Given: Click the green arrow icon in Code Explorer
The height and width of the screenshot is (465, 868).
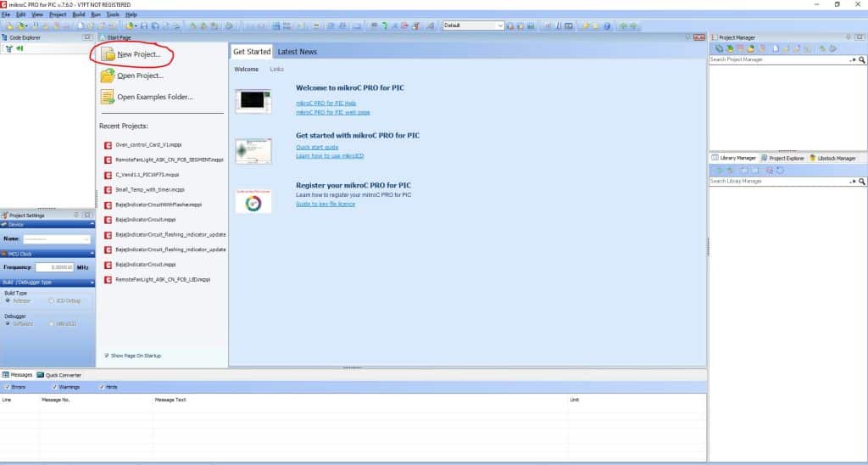Looking at the screenshot, I should [20, 48].
